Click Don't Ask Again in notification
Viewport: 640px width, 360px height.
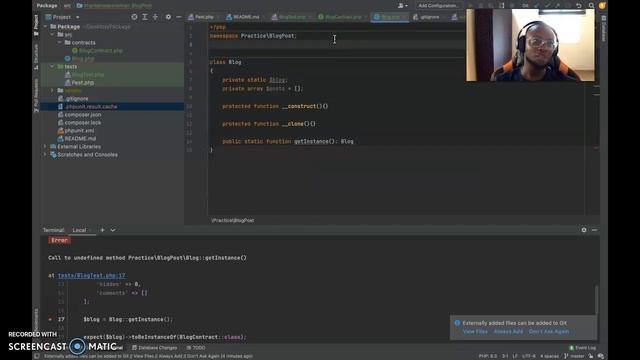coord(549,331)
